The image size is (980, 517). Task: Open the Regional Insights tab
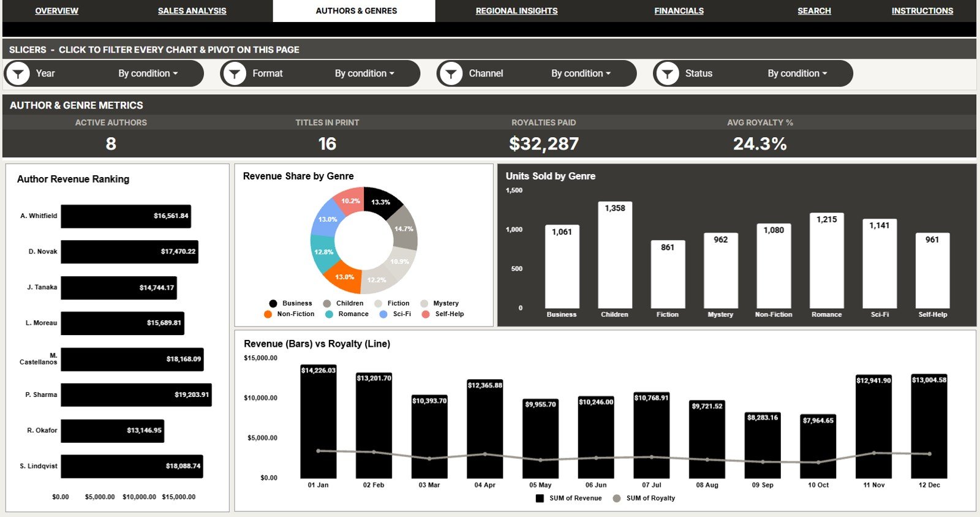[516, 11]
